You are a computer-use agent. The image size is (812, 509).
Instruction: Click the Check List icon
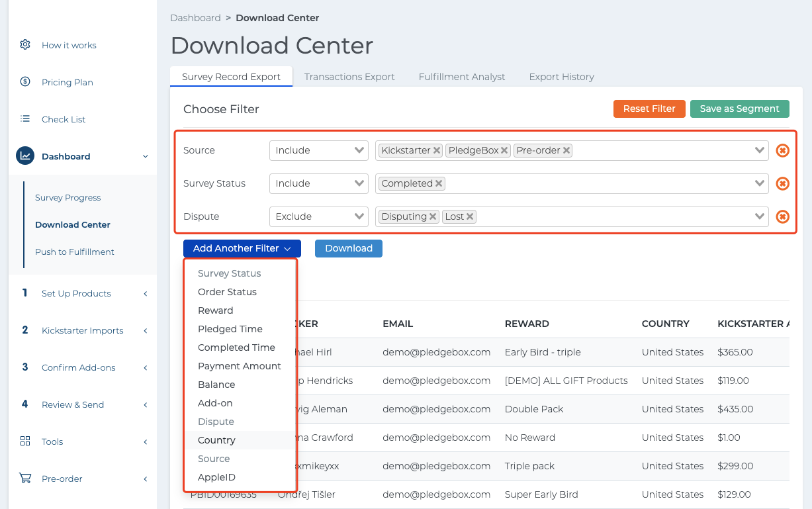click(x=25, y=119)
